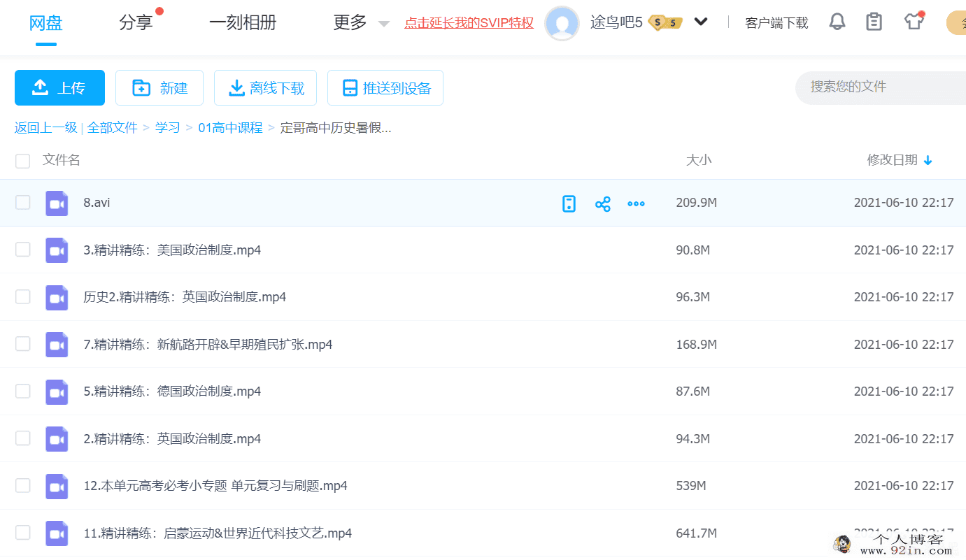Click the 新建 new folder button
The height and width of the screenshot is (560, 966).
[159, 87]
